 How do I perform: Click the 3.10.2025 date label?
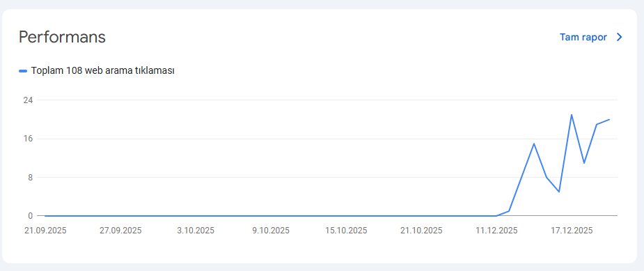pyautogui.click(x=196, y=231)
